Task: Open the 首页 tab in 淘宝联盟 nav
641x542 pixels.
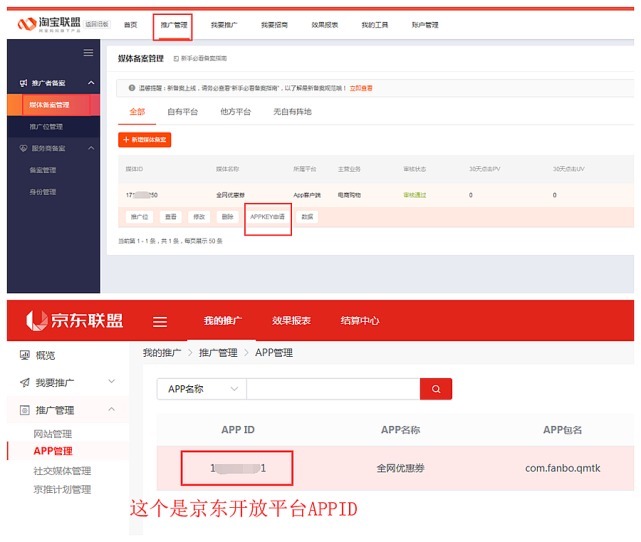Action: pyautogui.click(x=131, y=25)
